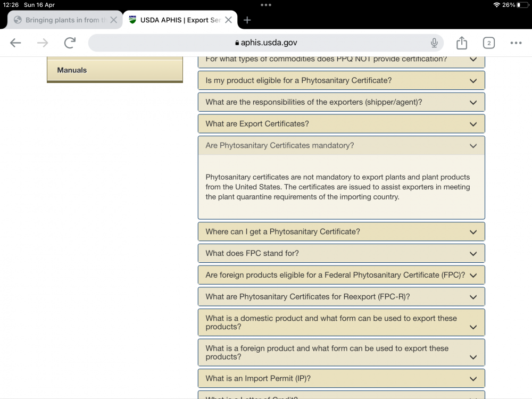This screenshot has height=399, width=532.
Task: Expand 'What does FPC stand for?'
Action: point(342,253)
